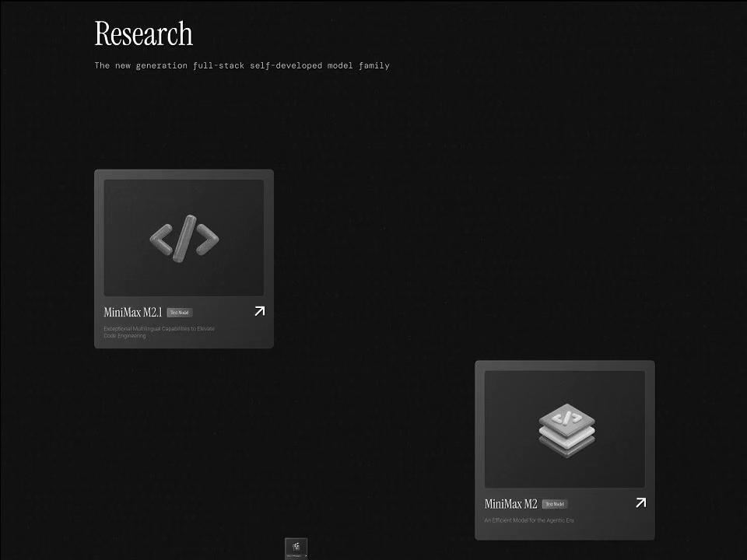Expand the MiniMax M2.1 card details
Screen dimensions: 747x560
pyautogui.click(x=184, y=258)
